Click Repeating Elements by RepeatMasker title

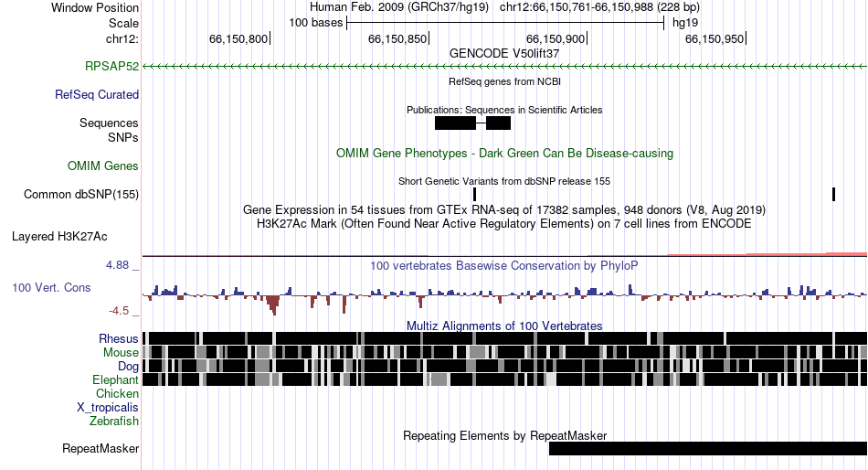tap(505, 435)
